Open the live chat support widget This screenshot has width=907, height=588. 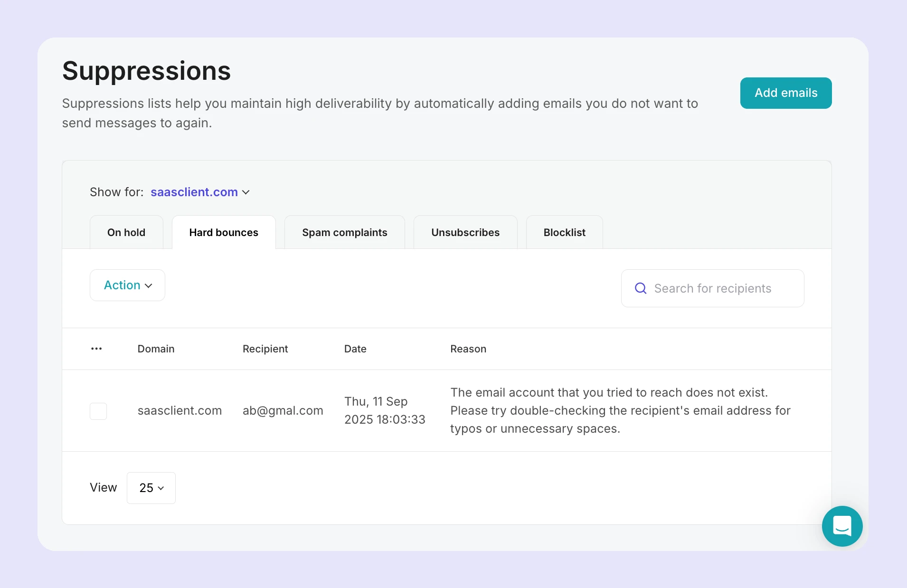tap(841, 526)
